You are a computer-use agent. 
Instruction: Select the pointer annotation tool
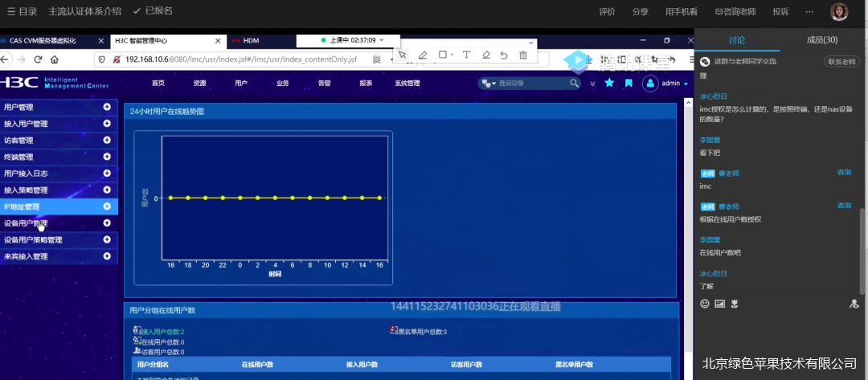coord(403,55)
